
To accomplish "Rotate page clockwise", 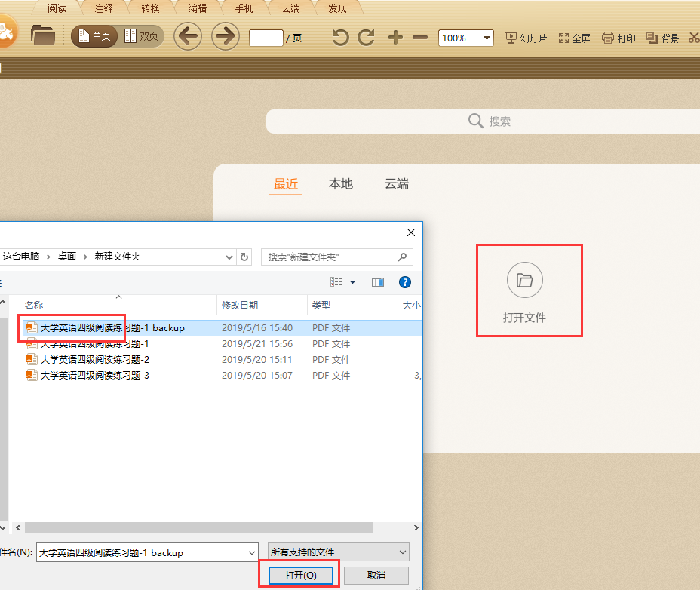I will (x=366, y=38).
